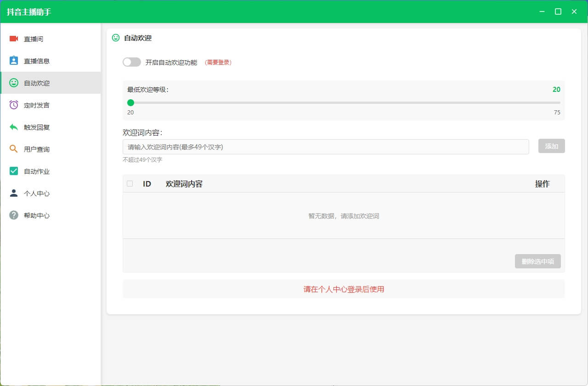The image size is (588, 386).
Task: Select 定时发言 in the sidebar
Action: (x=51, y=105)
